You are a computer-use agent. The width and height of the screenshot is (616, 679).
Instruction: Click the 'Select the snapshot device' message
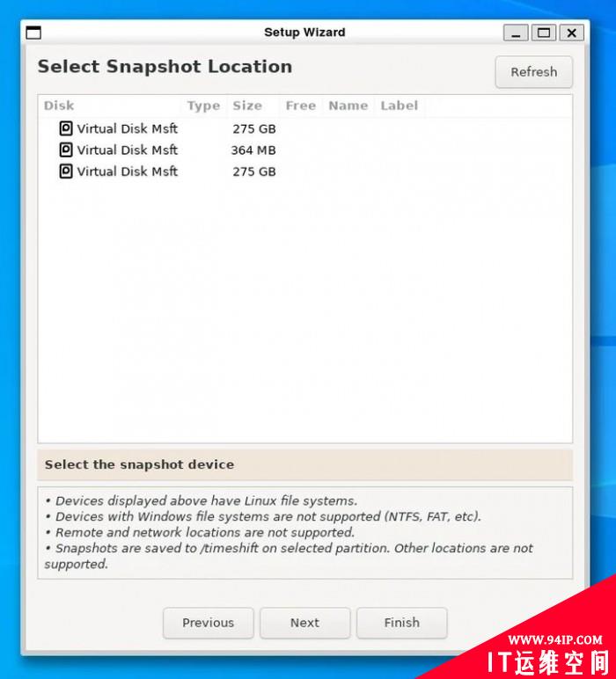[x=139, y=464]
